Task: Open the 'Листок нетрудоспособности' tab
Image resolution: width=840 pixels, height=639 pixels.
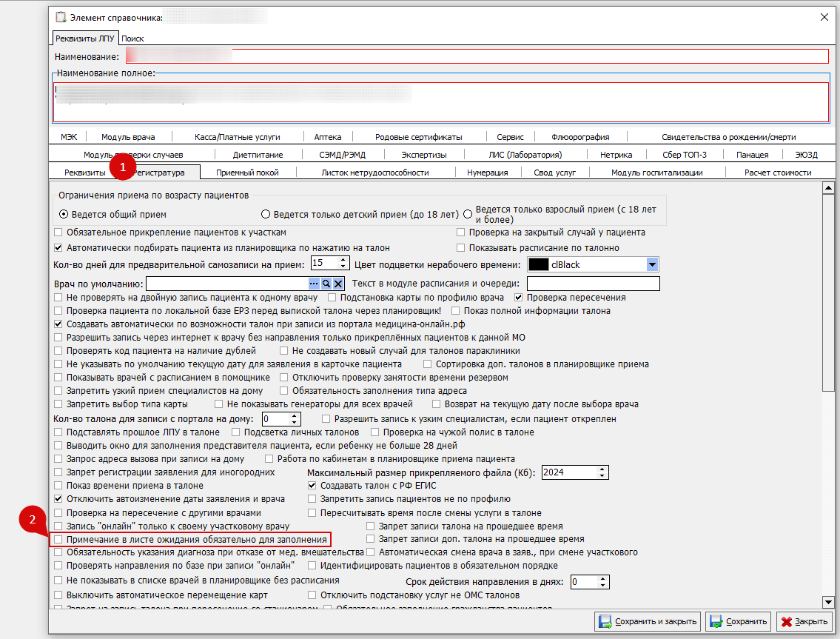Action: coord(374,173)
